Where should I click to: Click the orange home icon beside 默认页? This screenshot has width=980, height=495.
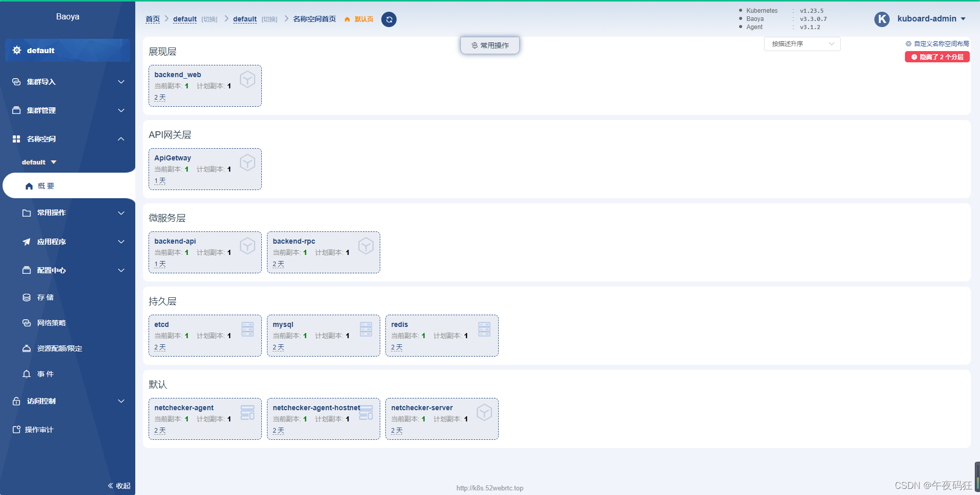coord(348,19)
